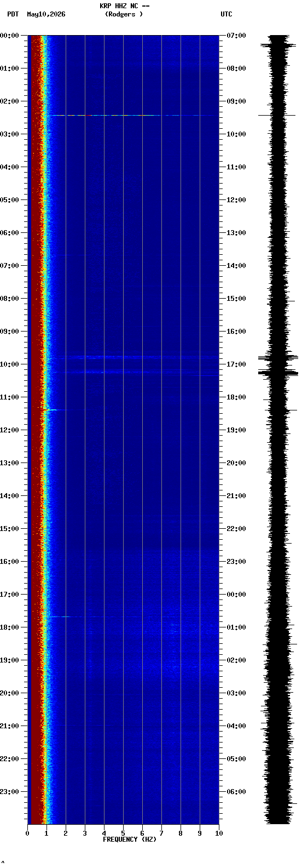302x868 pixels.
Task: Click the 20:00 UTC time label
Action: (236, 463)
